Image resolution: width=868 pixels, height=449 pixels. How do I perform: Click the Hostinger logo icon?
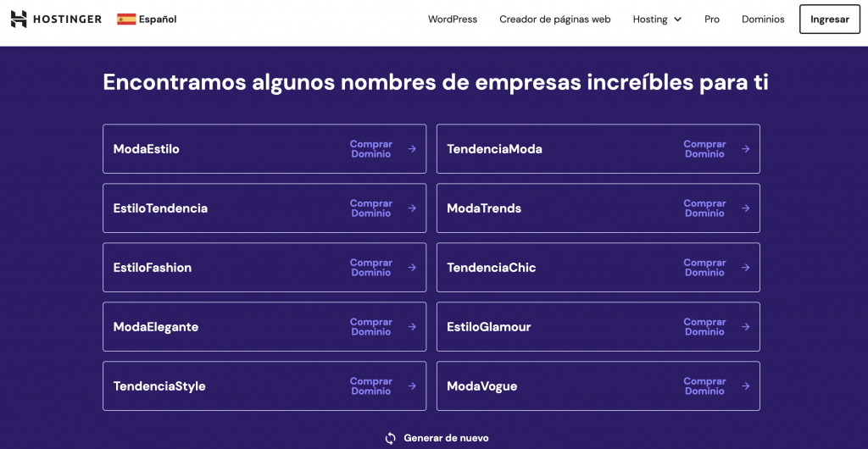coord(19,19)
